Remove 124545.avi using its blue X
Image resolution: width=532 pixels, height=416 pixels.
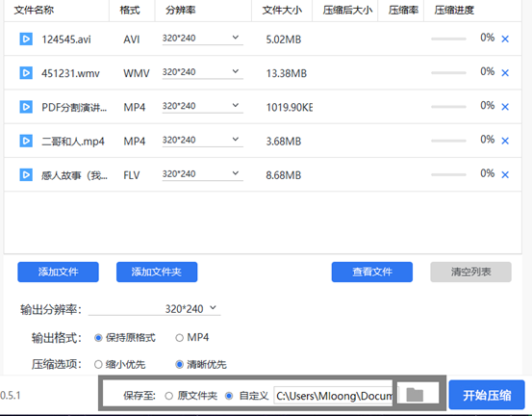505,39
